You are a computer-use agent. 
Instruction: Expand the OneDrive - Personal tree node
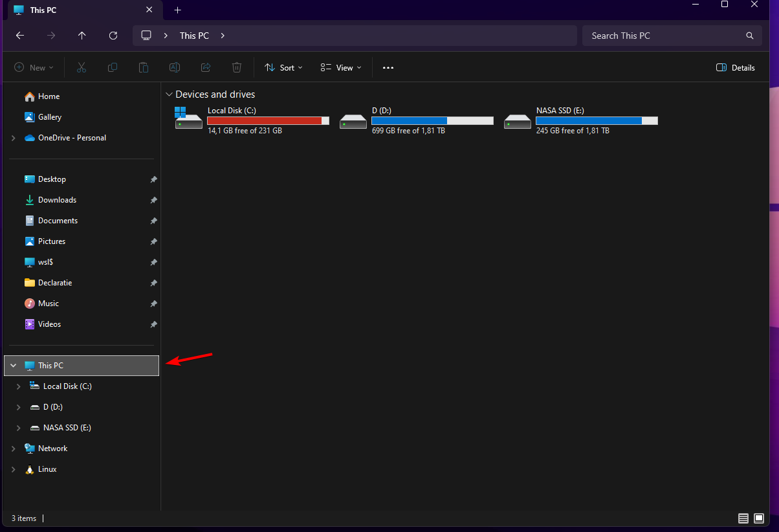tap(14, 138)
